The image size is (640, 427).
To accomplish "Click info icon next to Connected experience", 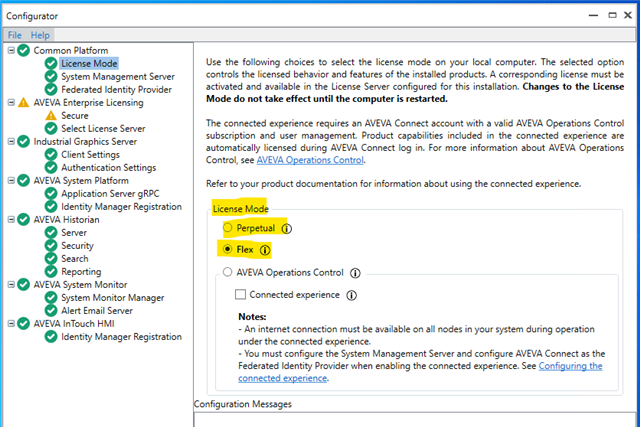I will [x=351, y=295].
